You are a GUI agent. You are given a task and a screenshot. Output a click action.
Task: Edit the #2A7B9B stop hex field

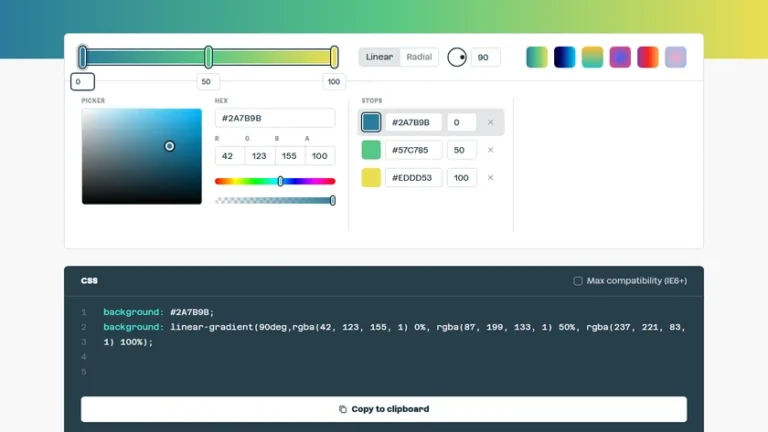[x=413, y=122]
